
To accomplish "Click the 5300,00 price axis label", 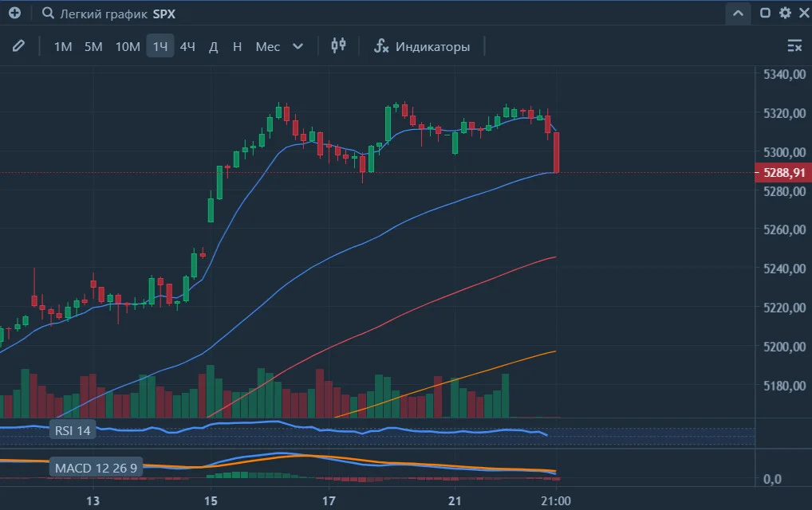I will point(785,152).
